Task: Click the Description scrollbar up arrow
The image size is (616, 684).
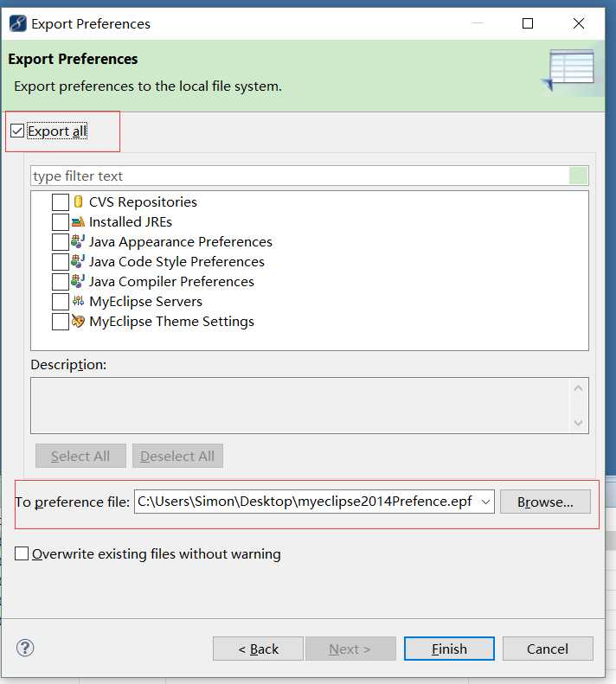Action: tap(579, 387)
